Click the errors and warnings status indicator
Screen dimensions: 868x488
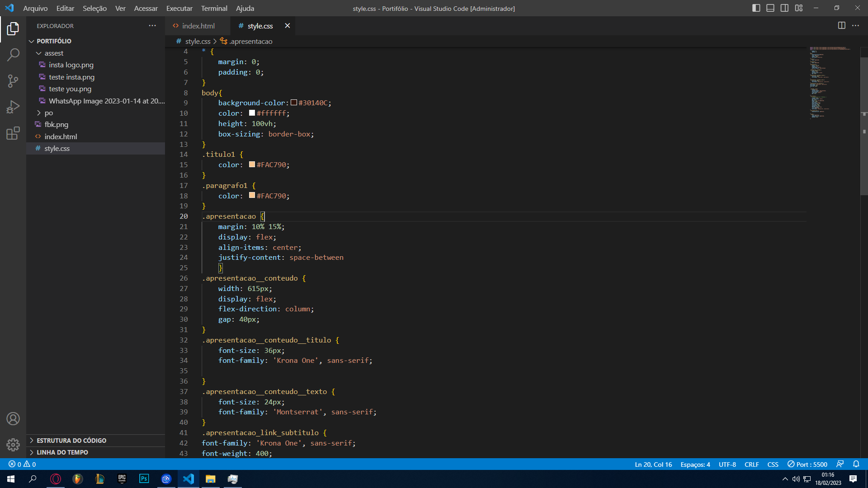pyautogui.click(x=22, y=465)
